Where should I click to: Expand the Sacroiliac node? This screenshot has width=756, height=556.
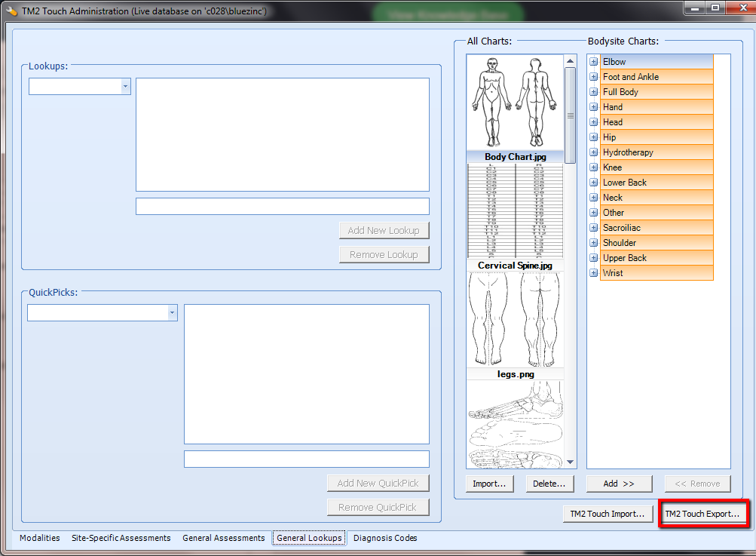tap(593, 228)
